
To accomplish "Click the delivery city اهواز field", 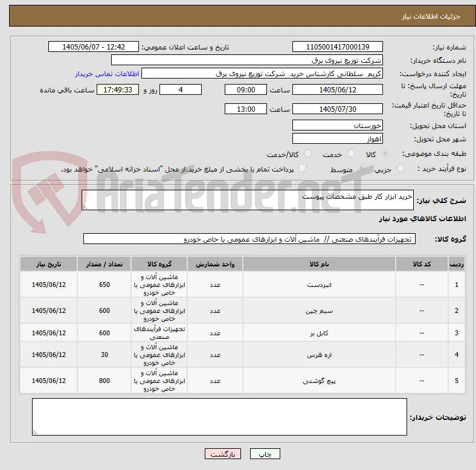I will pyautogui.click(x=337, y=139).
